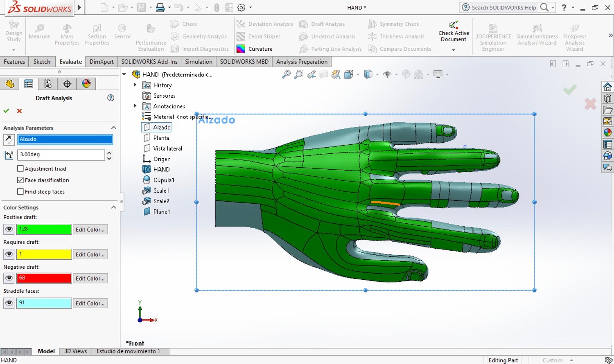This screenshot has width=614, height=364.
Task: Open the ConfigurationManager tab
Action: [x=48, y=84]
